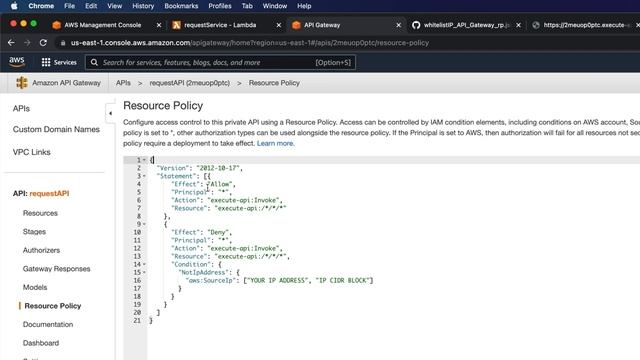Close the whitelistIP GitHub tab
The image size is (640, 360).
[x=518, y=25]
